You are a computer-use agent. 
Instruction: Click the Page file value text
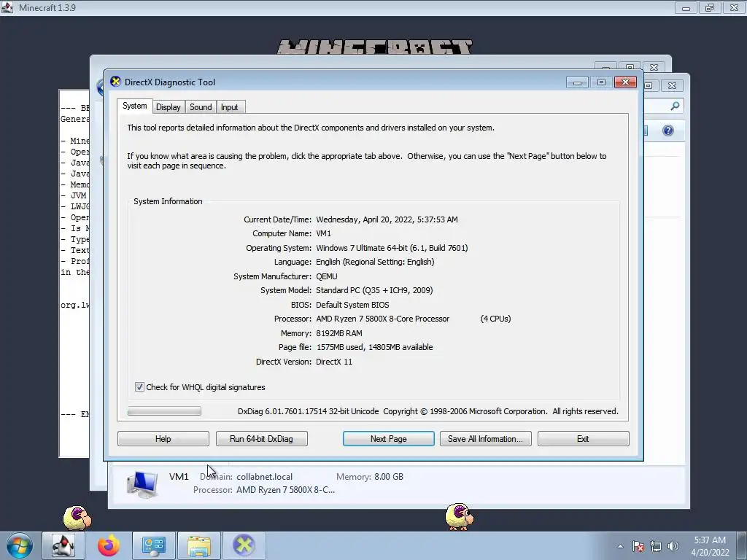[374, 347]
